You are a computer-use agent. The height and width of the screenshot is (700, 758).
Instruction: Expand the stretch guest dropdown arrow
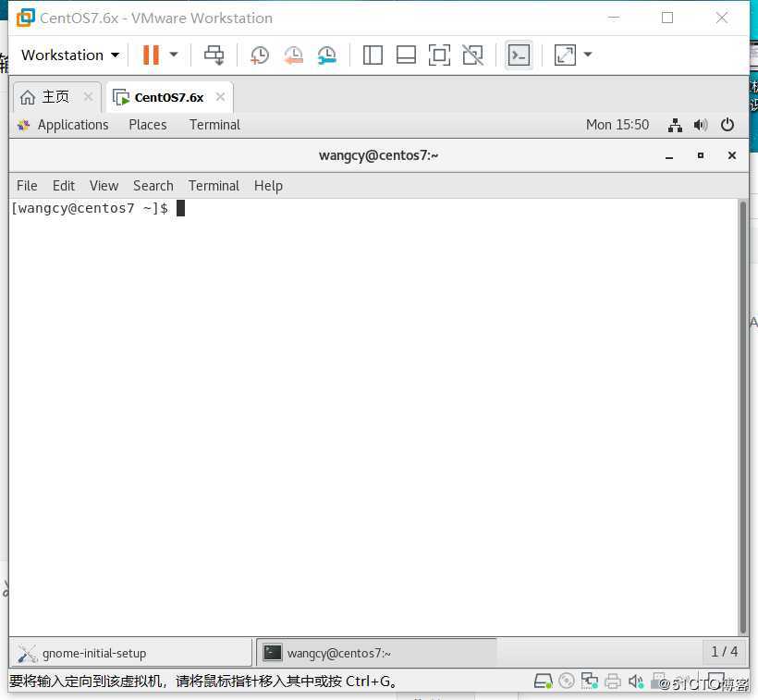[588, 55]
